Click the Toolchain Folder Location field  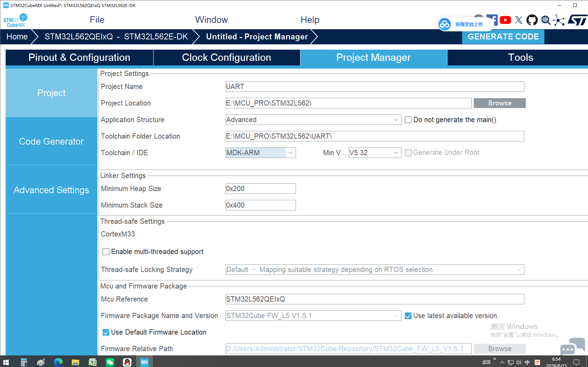[x=375, y=136]
